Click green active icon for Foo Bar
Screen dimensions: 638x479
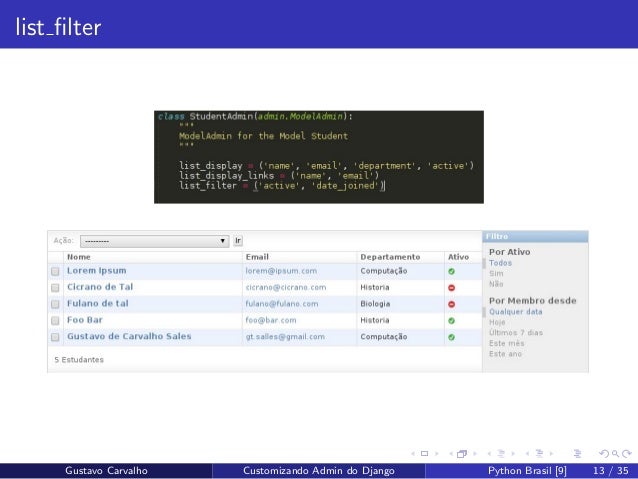(x=451, y=321)
